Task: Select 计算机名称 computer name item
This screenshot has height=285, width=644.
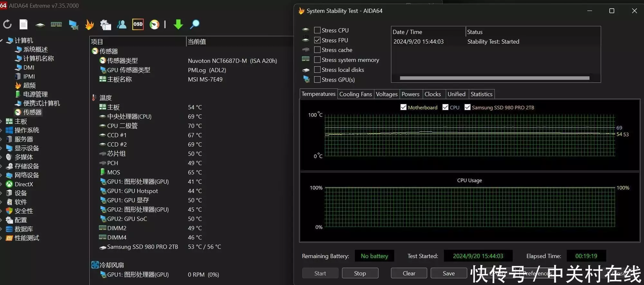Action: [34, 58]
